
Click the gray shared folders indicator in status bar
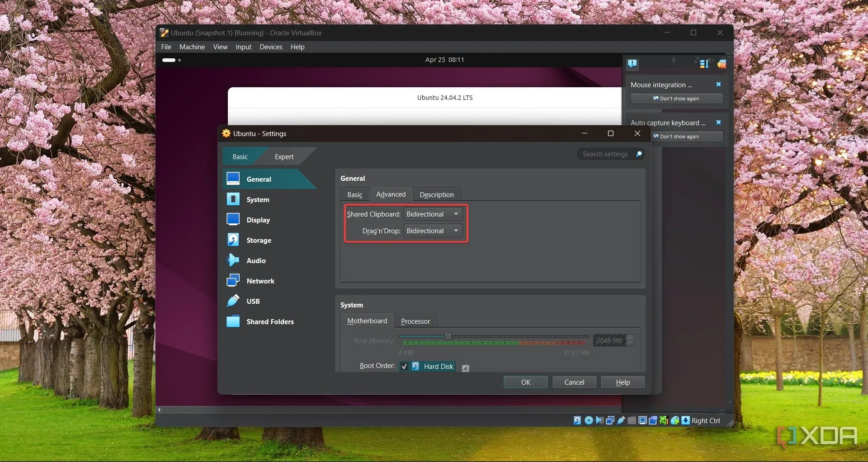632,420
